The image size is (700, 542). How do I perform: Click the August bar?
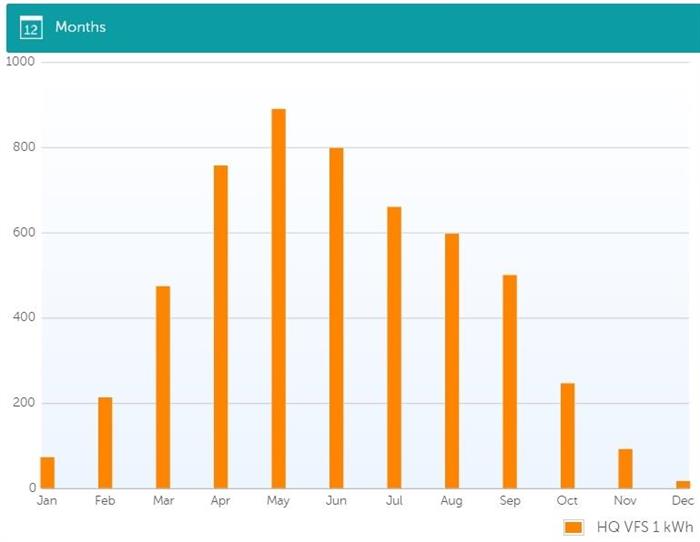point(452,361)
